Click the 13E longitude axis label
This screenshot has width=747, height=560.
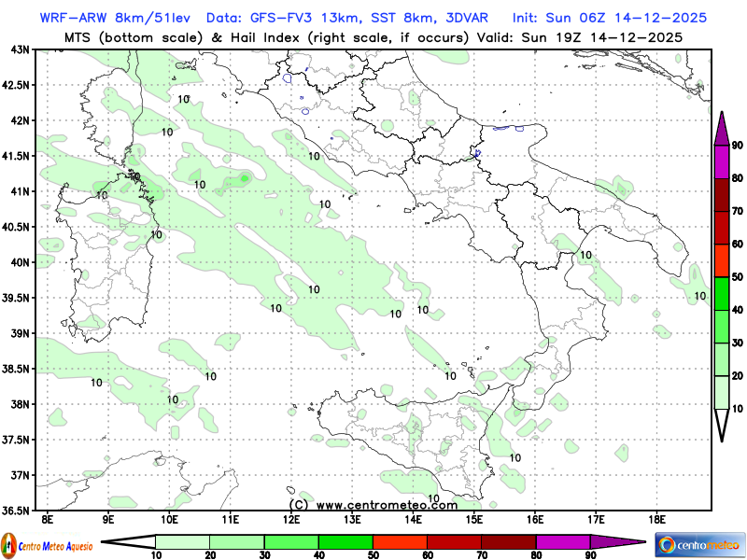click(x=353, y=519)
